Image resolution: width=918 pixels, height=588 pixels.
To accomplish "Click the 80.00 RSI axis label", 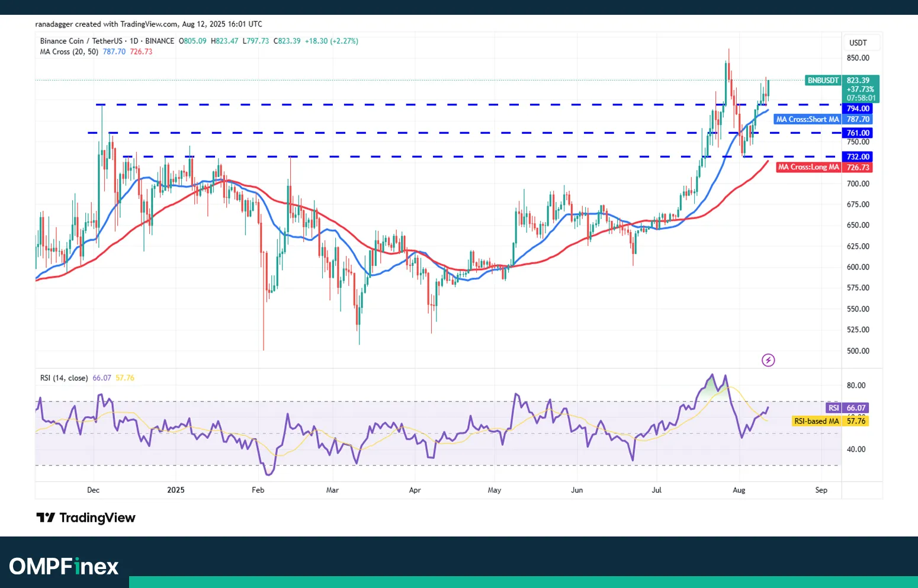I will [x=856, y=385].
